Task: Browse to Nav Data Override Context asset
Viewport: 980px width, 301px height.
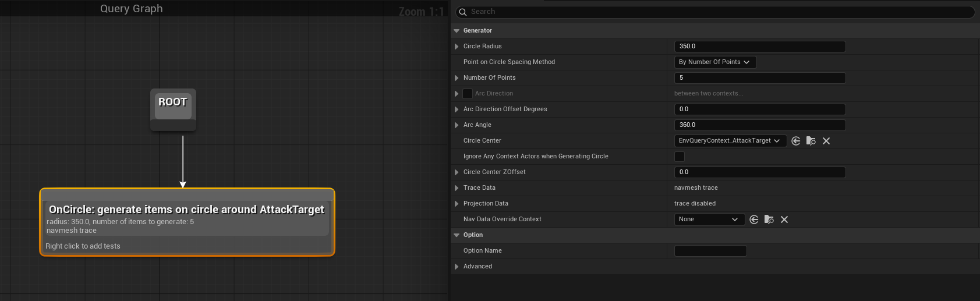Action: [x=769, y=219]
